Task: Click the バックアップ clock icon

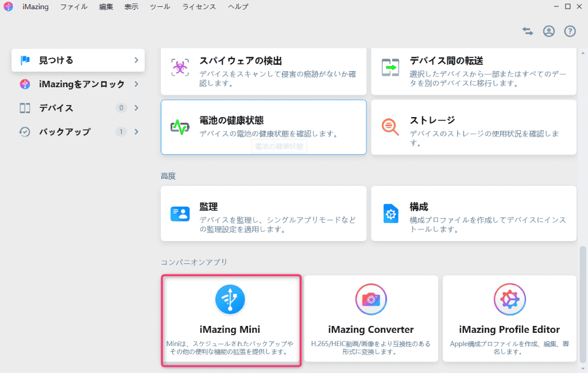Action: click(25, 132)
